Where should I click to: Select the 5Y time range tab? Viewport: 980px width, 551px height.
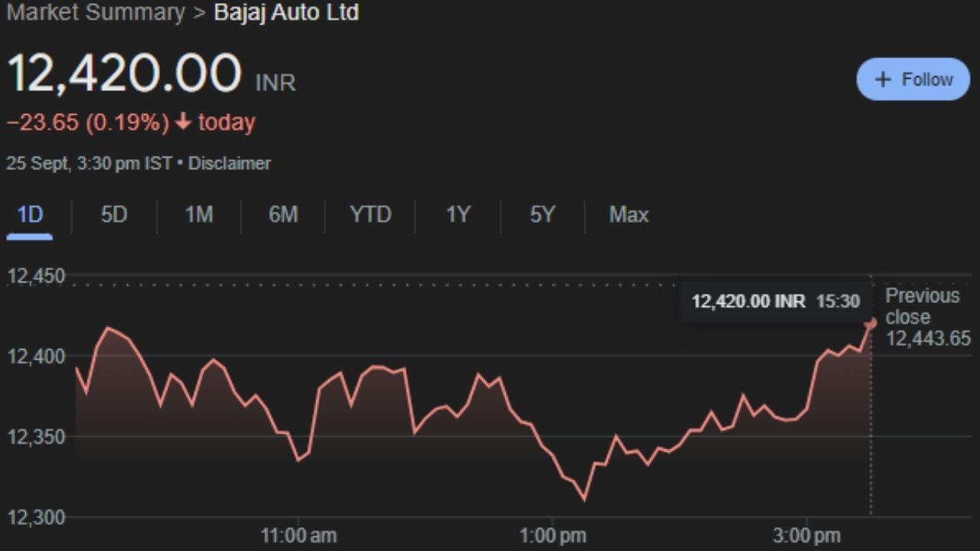click(542, 215)
